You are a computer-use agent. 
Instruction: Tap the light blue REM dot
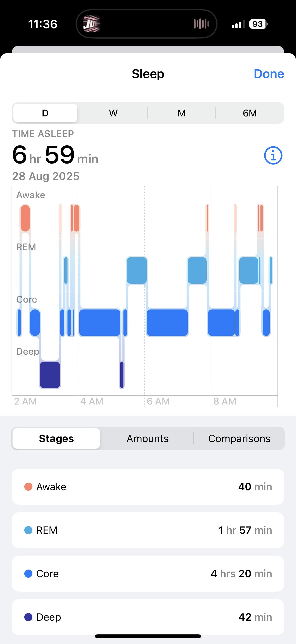click(28, 530)
